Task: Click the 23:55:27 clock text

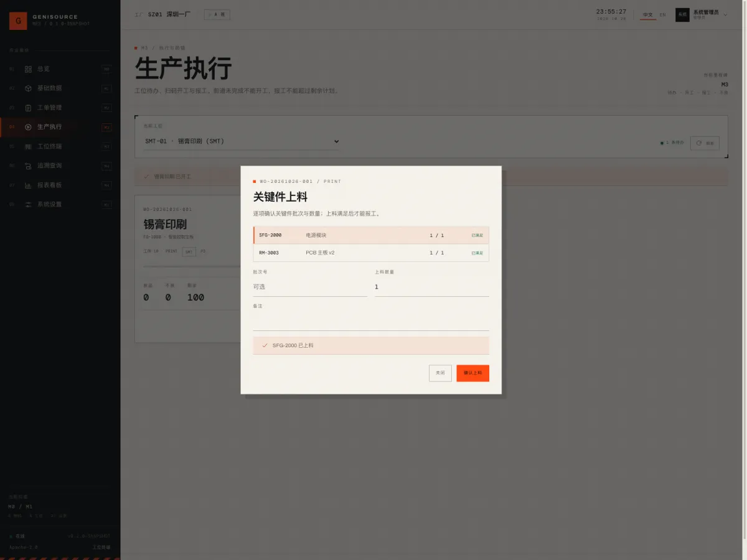Action: tap(611, 12)
